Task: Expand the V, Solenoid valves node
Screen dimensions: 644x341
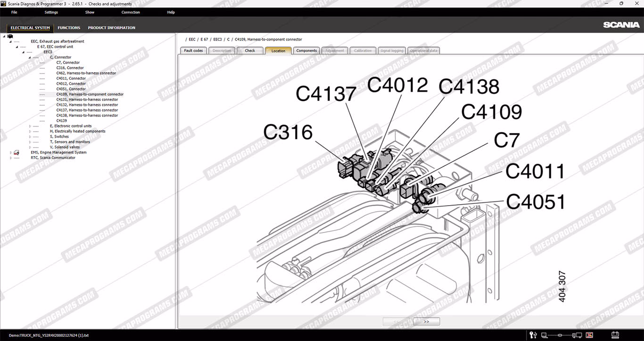Action: tap(30, 147)
